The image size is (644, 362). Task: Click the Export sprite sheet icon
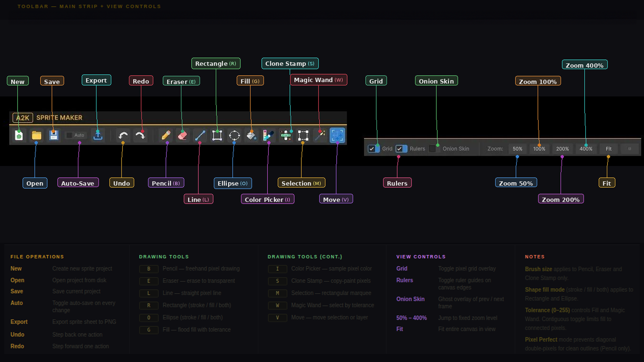(98, 135)
